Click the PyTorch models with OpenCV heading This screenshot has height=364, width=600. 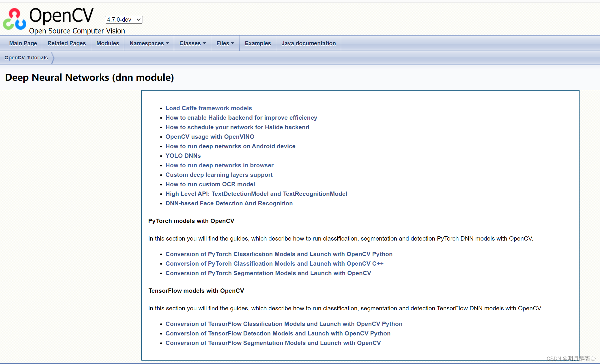(x=191, y=221)
